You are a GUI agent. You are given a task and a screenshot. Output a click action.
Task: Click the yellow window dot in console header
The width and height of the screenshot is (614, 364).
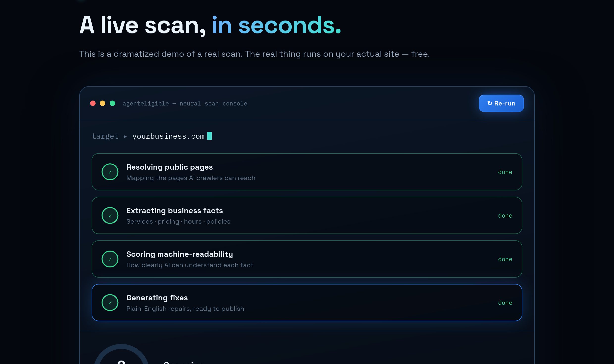tap(102, 103)
